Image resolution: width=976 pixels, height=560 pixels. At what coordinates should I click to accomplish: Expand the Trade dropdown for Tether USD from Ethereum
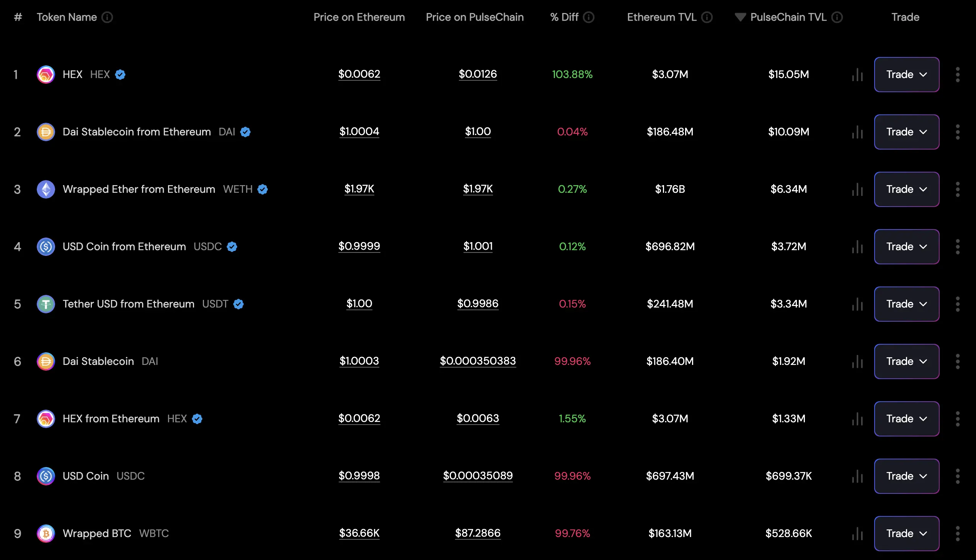(906, 304)
